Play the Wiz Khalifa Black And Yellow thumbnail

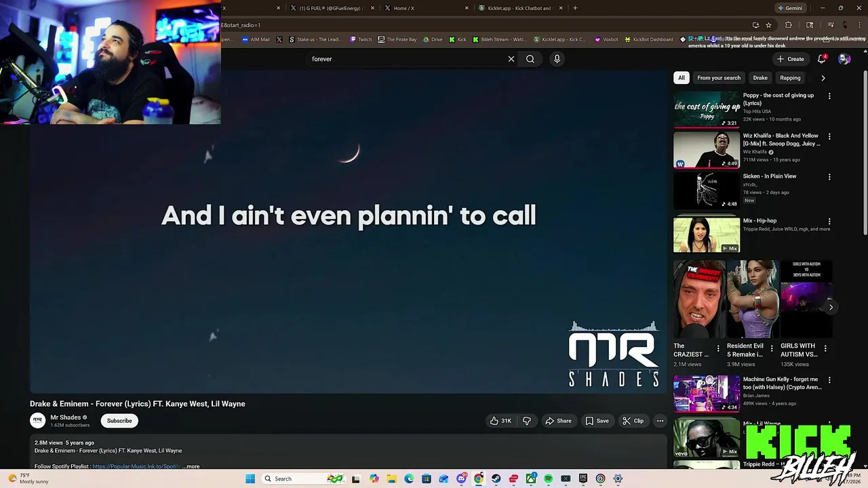[x=707, y=149]
